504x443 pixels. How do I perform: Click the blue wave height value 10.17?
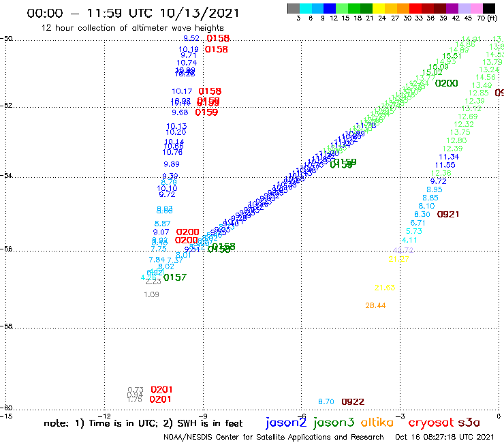click(182, 91)
